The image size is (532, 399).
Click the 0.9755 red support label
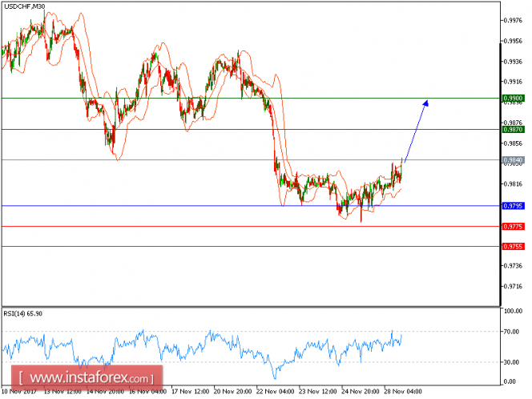pyautogui.click(x=513, y=246)
